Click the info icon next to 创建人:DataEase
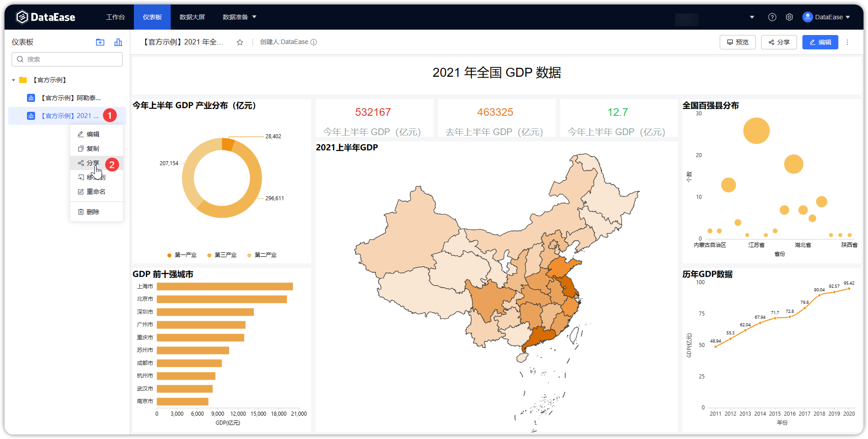Image resolution: width=868 pixels, height=439 pixels. (314, 42)
